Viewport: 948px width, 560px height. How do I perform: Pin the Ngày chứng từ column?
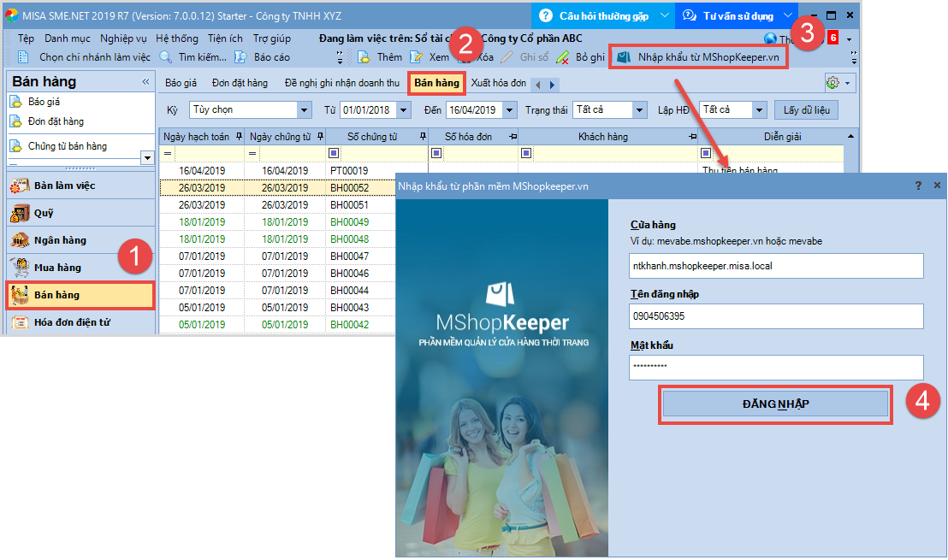[321, 137]
